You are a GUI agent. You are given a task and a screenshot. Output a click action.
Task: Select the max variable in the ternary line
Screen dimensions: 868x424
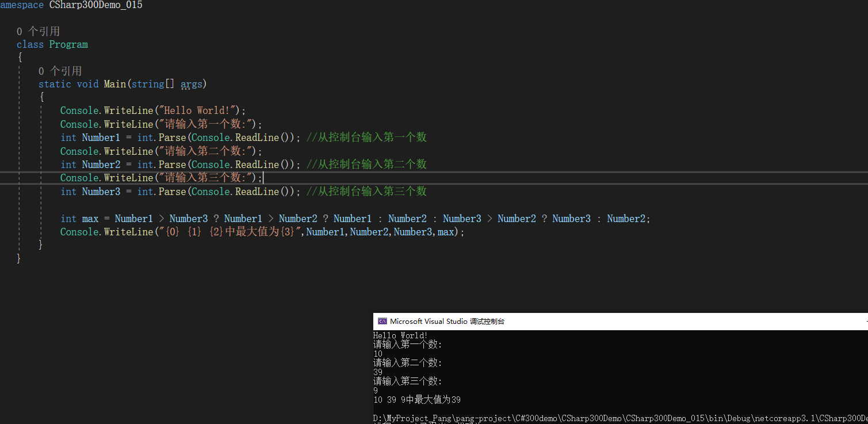[90, 218]
